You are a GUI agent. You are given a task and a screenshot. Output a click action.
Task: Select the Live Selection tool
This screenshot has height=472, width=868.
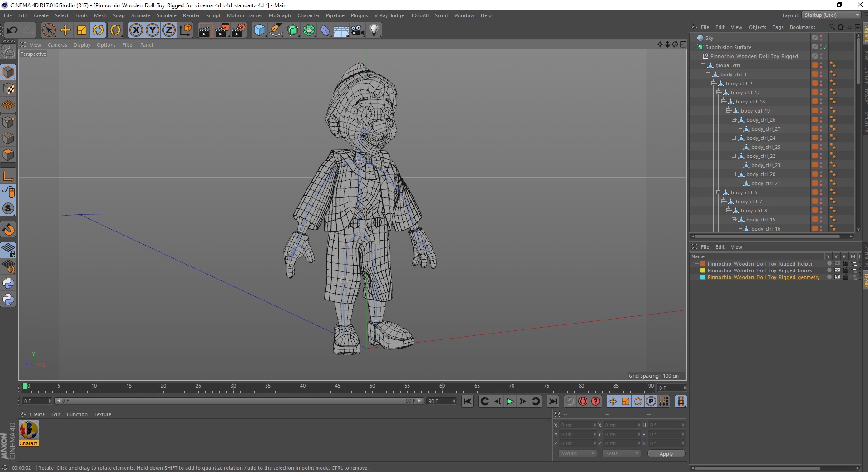(49, 30)
